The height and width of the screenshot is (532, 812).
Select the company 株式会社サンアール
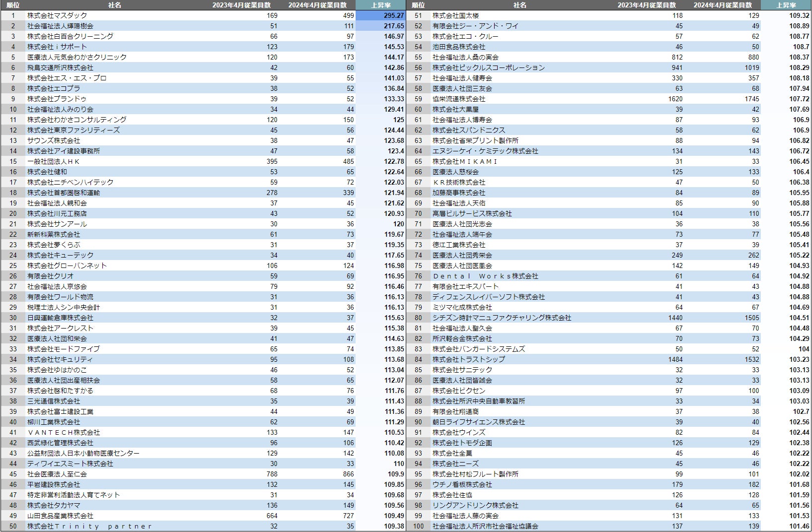click(x=57, y=224)
